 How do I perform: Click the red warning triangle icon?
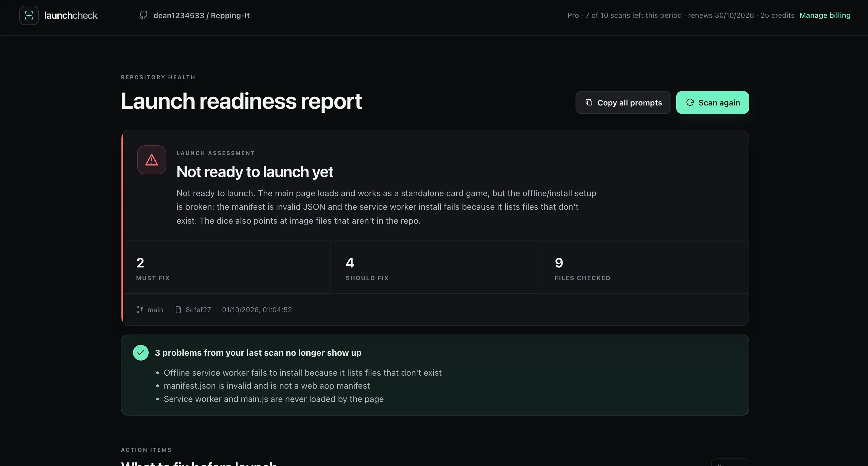click(x=152, y=160)
